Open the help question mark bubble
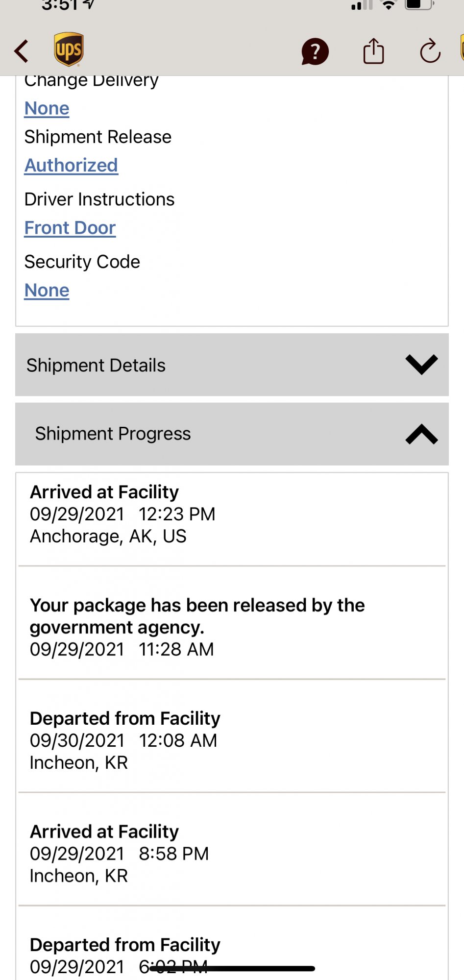 coord(315,51)
